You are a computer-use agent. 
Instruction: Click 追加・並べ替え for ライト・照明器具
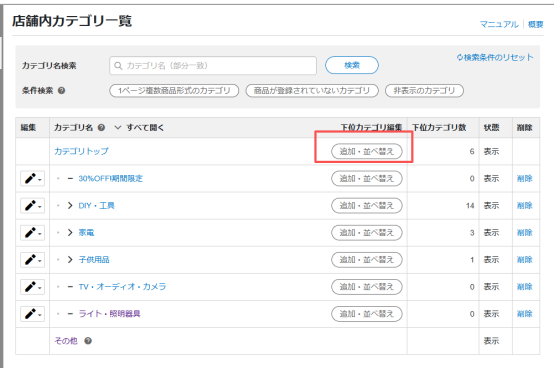tap(367, 314)
